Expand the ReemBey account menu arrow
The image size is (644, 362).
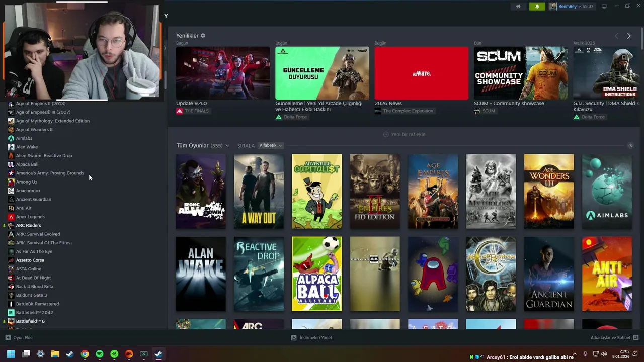point(580,7)
